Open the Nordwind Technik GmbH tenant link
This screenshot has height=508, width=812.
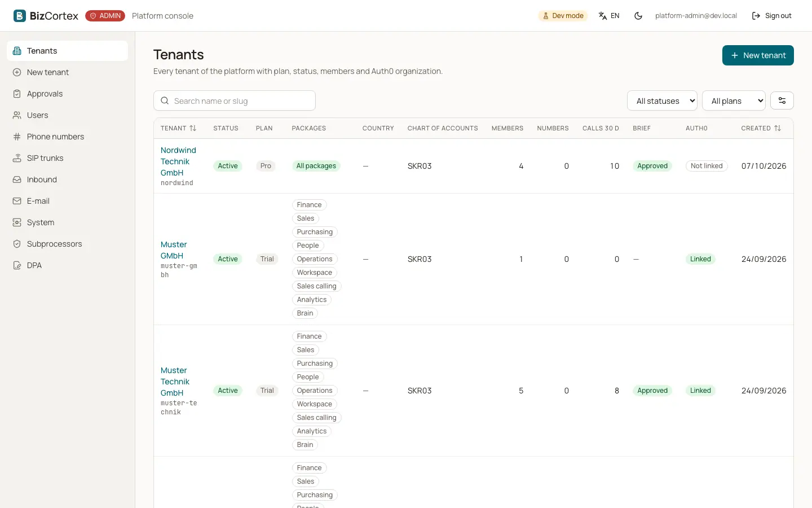pos(178,161)
